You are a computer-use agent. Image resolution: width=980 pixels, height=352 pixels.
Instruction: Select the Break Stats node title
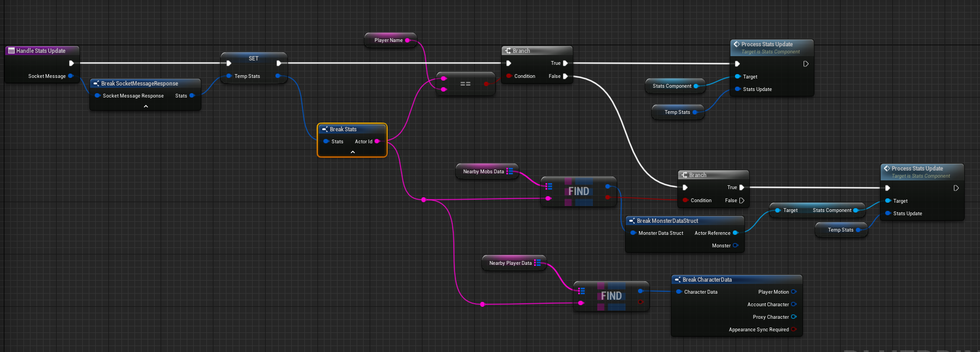click(343, 129)
